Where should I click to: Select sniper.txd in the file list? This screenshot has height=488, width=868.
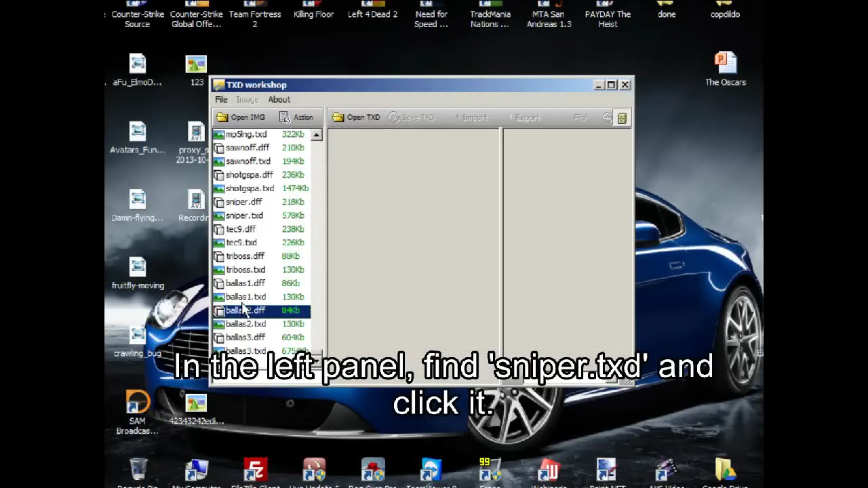[262, 216]
